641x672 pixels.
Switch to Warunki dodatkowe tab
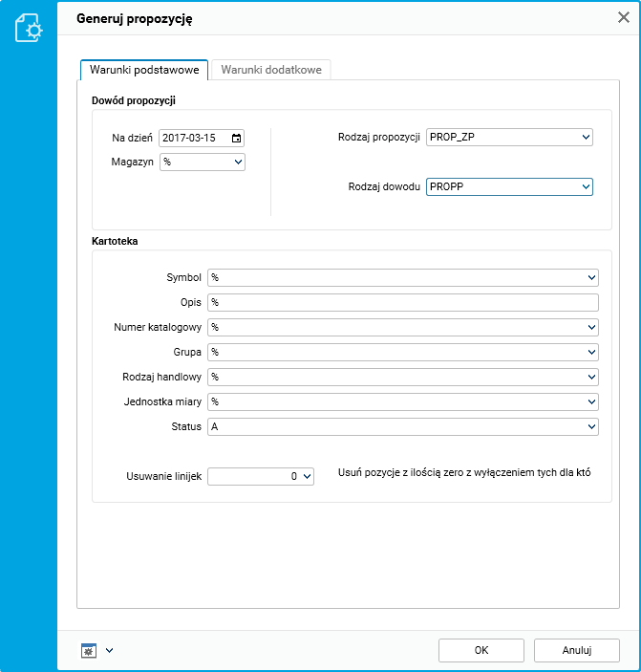[x=271, y=70]
